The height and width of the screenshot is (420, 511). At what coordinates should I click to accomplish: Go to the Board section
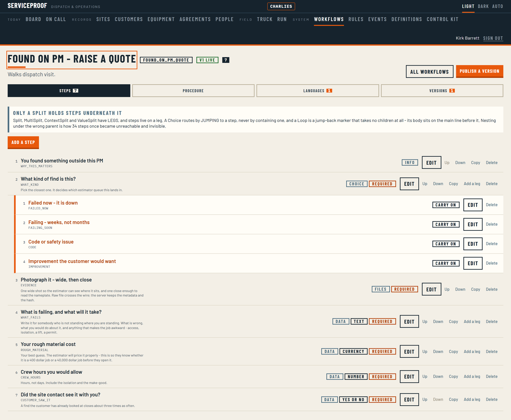(x=34, y=19)
